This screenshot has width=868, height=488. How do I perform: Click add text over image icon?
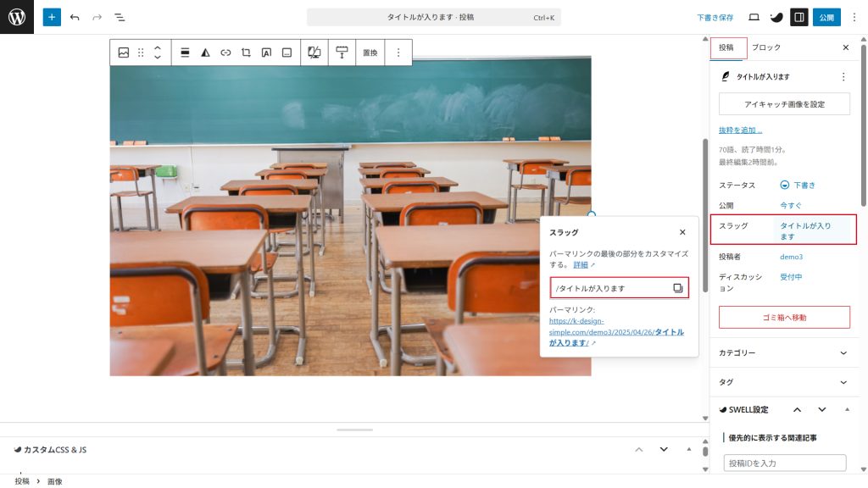pyautogui.click(x=266, y=53)
